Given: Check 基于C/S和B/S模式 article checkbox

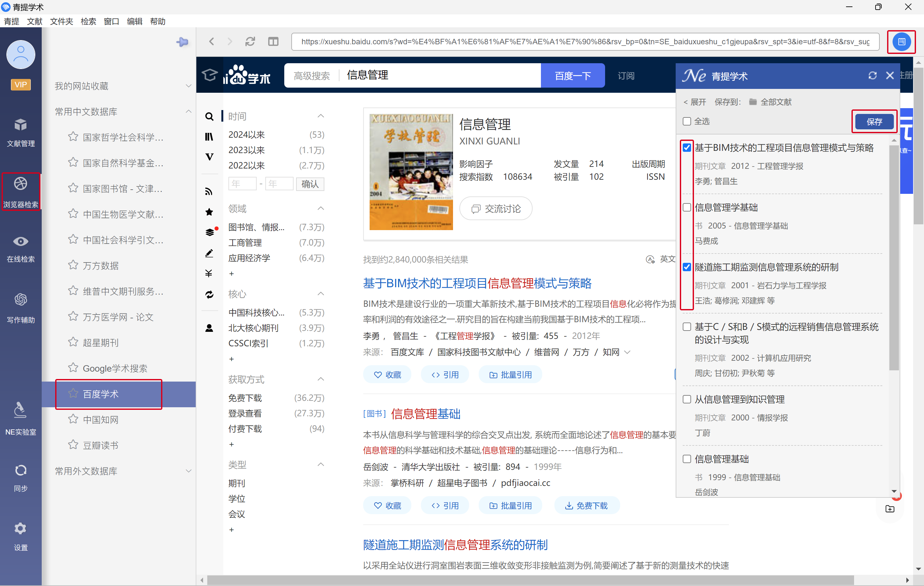Looking at the screenshot, I should pyautogui.click(x=687, y=327).
